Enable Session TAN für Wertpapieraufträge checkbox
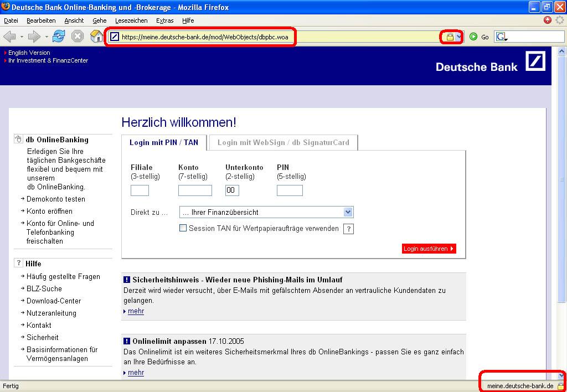This screenshot has width=567, height=392. tap(183, 228)
